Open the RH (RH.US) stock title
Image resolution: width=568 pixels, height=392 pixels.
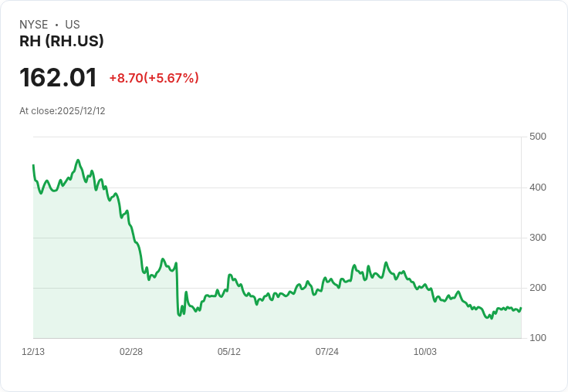pos(62,42)
